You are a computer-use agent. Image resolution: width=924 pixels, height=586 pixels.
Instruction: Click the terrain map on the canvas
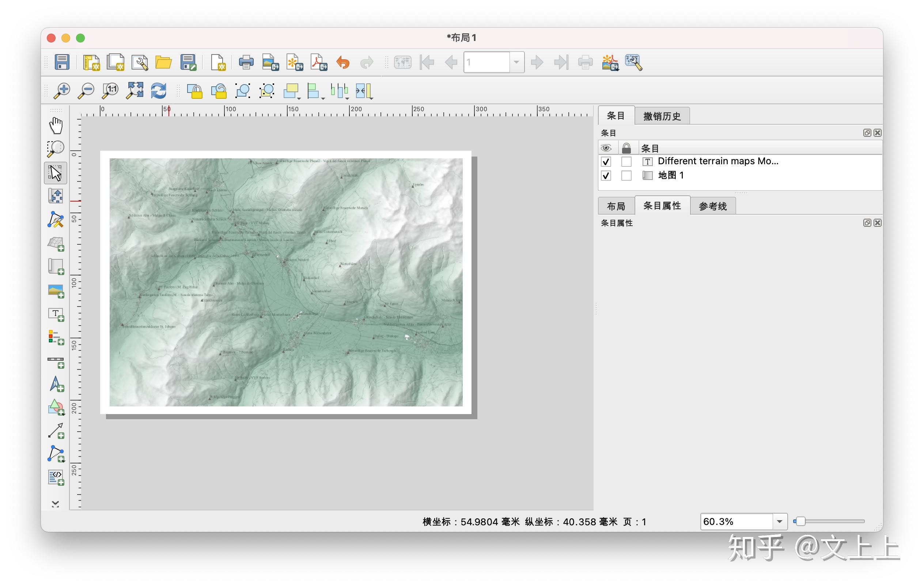286,282
